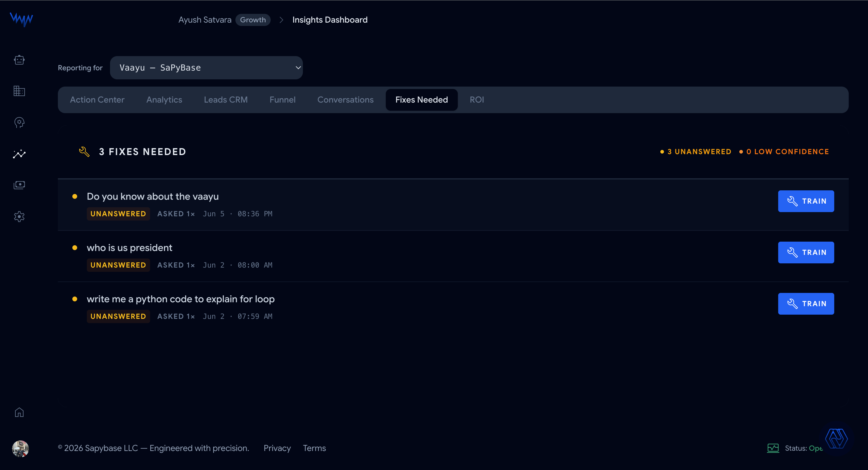
Task: Open the settings gear sidebar icon
Action: click(x=19, y=217)
